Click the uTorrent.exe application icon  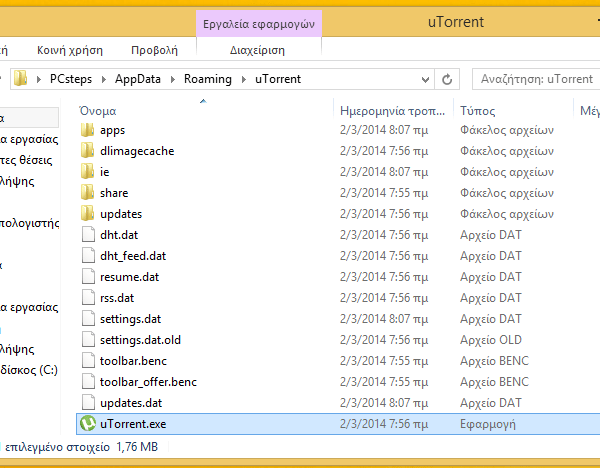[x=88, y=424]
